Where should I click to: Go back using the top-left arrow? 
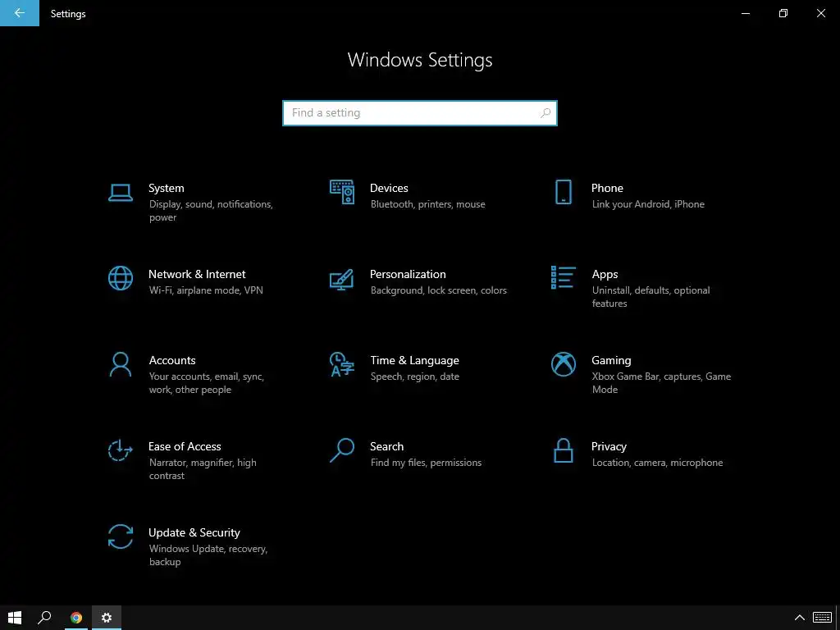[x=20, y=13]
